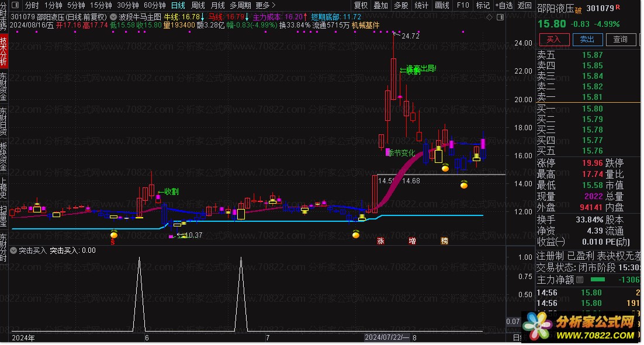644x345 pixels.
Task: Click the red 涨 marker under chart
Action: pyautogui.click(x=381, y=241)
